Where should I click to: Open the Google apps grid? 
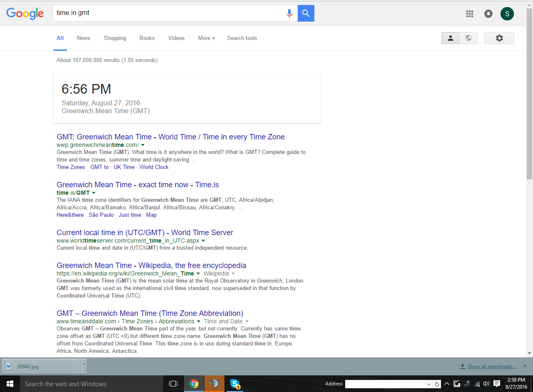(x=470, y=14)
